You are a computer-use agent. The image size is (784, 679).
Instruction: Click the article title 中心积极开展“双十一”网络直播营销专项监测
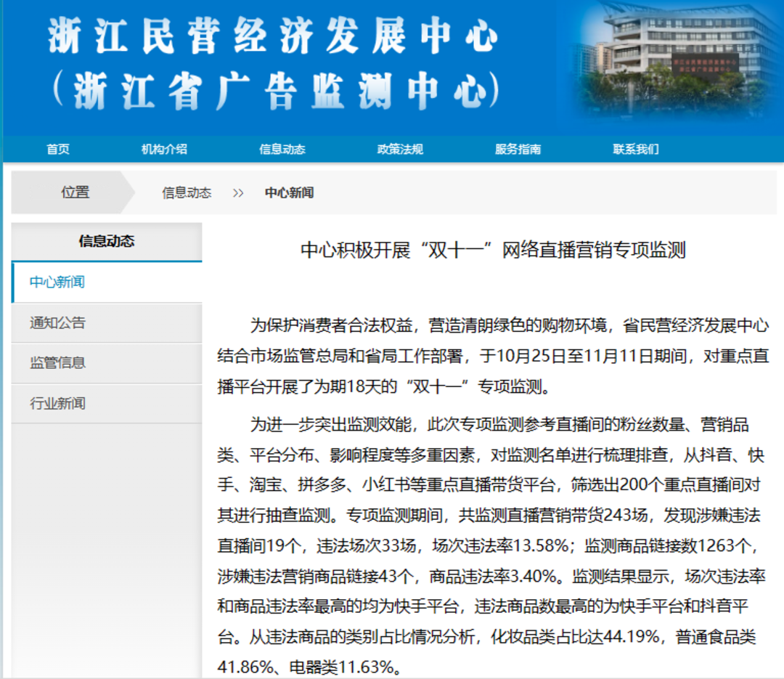[493, 250]
